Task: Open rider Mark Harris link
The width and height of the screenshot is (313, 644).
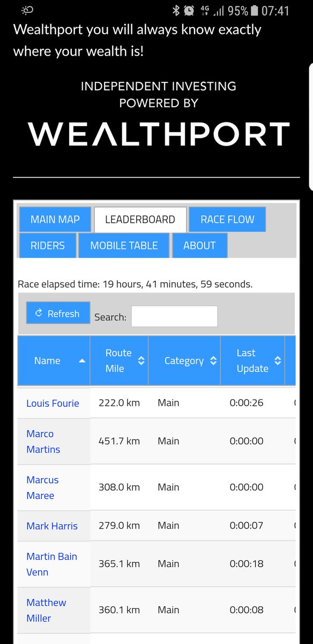Action: pyautogui.click(x=52, y=526)
